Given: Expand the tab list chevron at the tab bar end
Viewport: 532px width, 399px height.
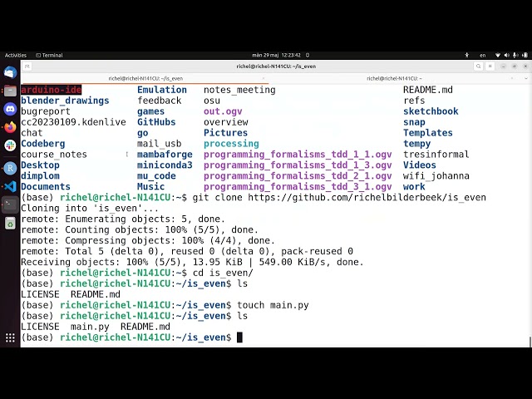Looking at the screenshot, I should pyautogui.click(x=526, y=78).
